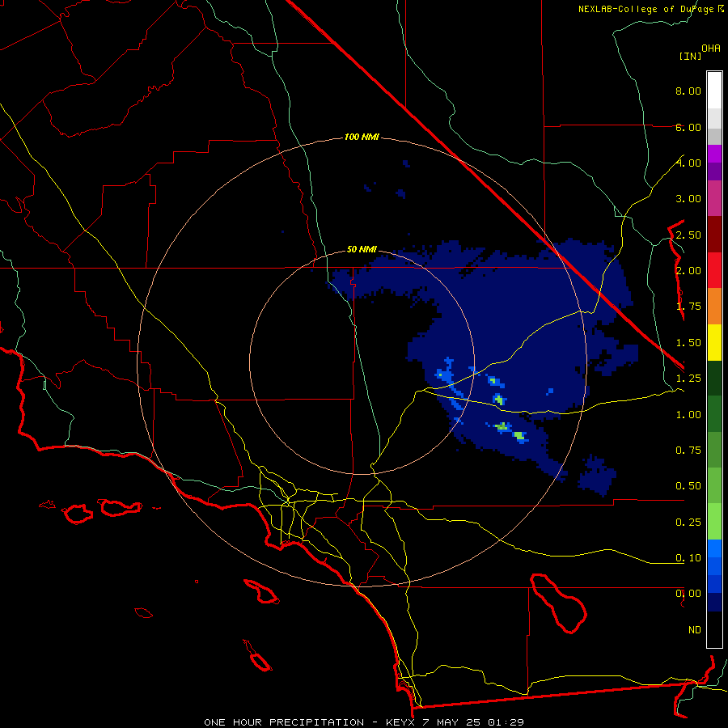Click the ONE HOUR PRECIPITATION title text

[284, 722]
